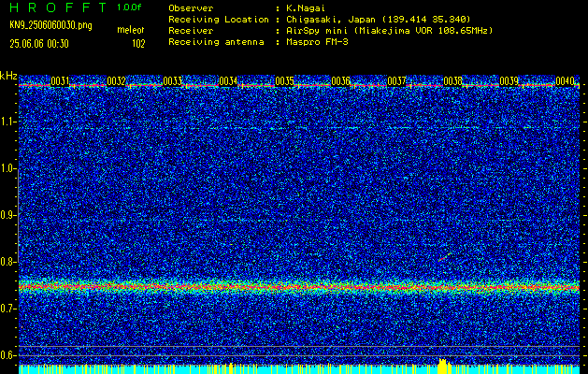Click the 0034 time marker

228,81
